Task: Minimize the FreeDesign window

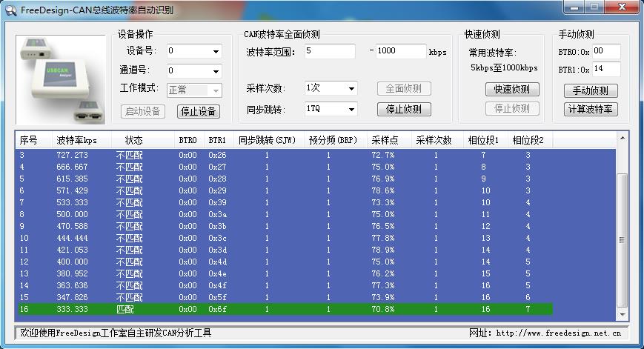Action: (x=574, y=7)
